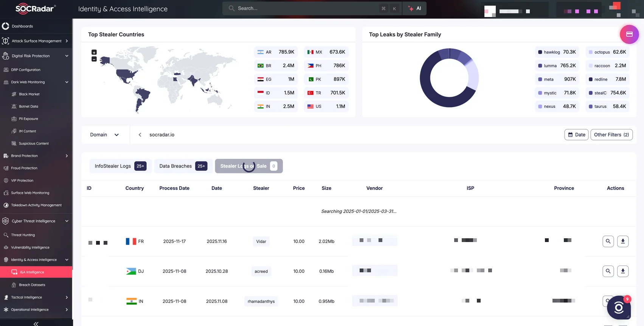The width and height of the screenshot is (644, 326).
Task: Expand Tactical Intelligence submenu arrow
Action: click(67, 297)
